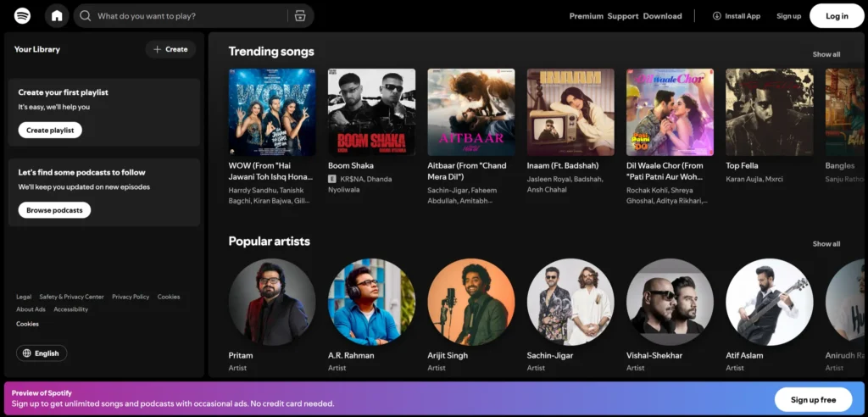Image resolution: width=868 pixels, height=417 pixels.
Task: Open the Trending songs heading
Action: [271, 52]
